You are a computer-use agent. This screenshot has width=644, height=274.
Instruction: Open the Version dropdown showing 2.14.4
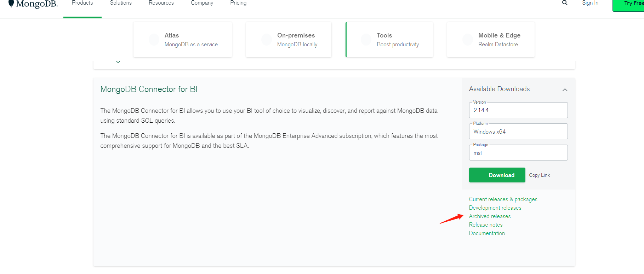click(x=518, y=110)
